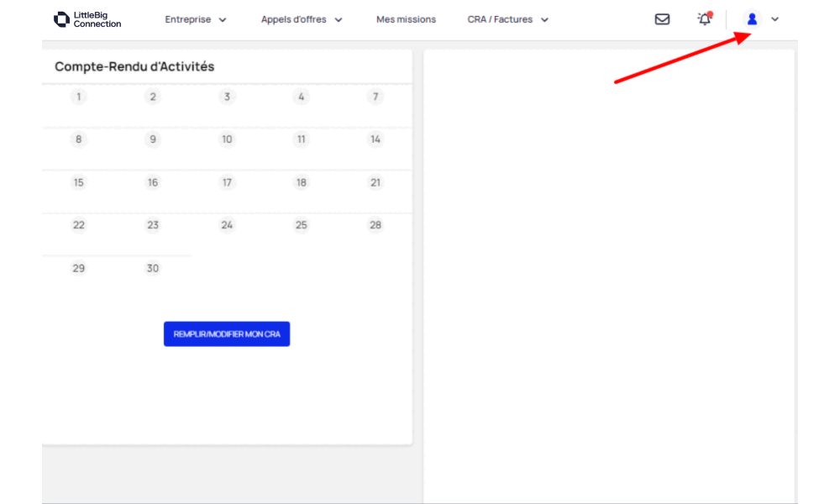Expand the Entreprise dropdown menu
The image size is (840, 504).
pos(196,19)
